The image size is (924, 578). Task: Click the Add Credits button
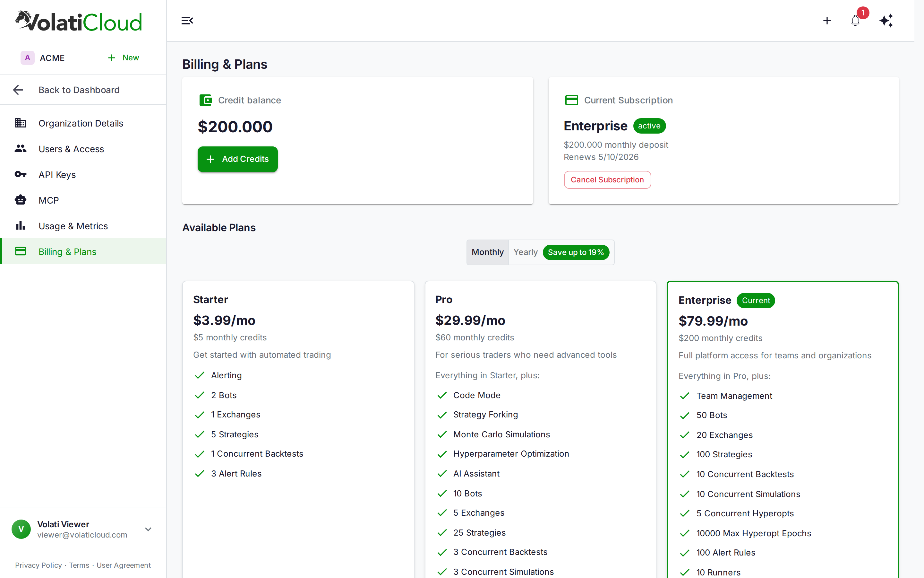click(x=237, y=159)
